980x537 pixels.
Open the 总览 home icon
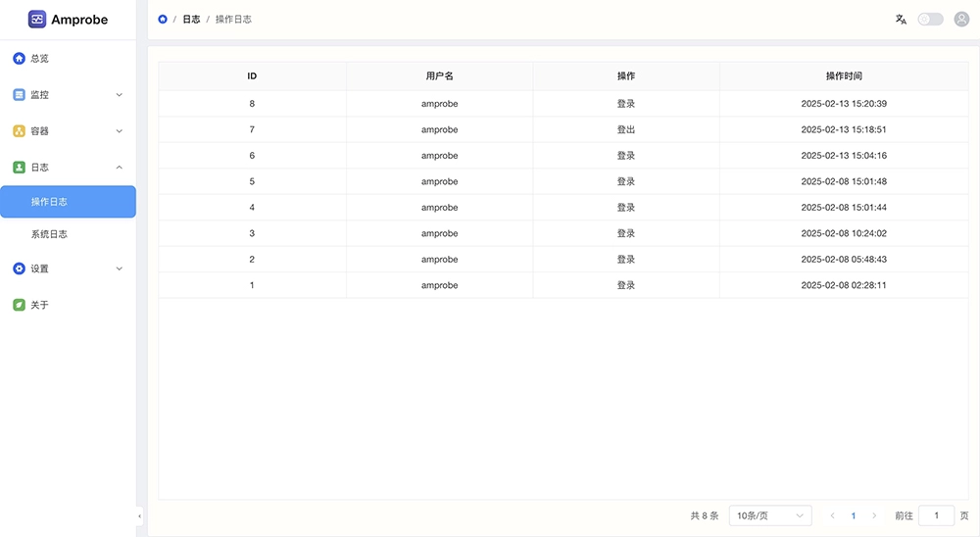pos(19,59)
